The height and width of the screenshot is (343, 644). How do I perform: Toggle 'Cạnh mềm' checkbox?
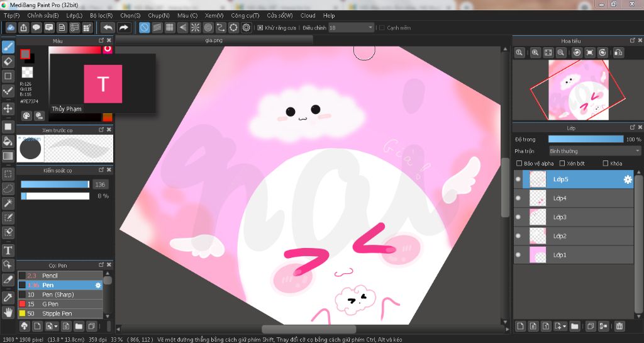[382, 28]
